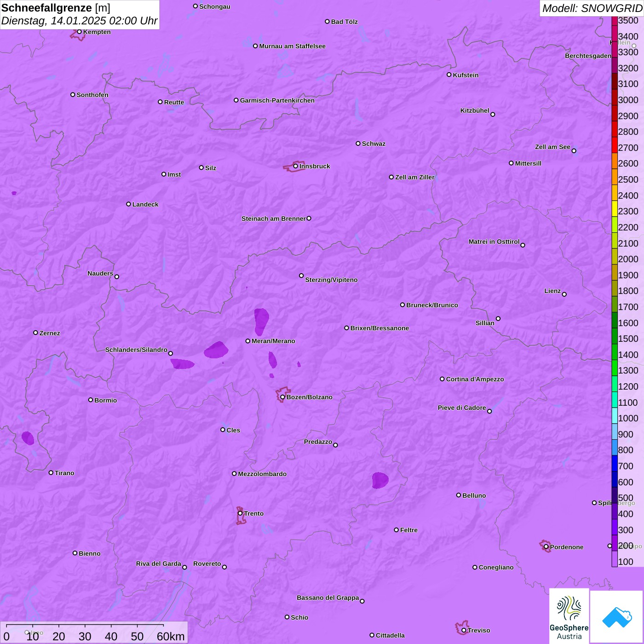Click the Kufstein location dot
Viewport: 644px width, 644px height.
pos(449,75)
